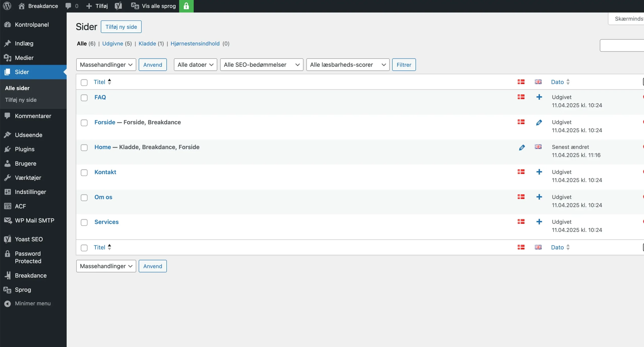Expand the Alle datoer dropdown
This screenshot has width=644, height=347.
195,65
